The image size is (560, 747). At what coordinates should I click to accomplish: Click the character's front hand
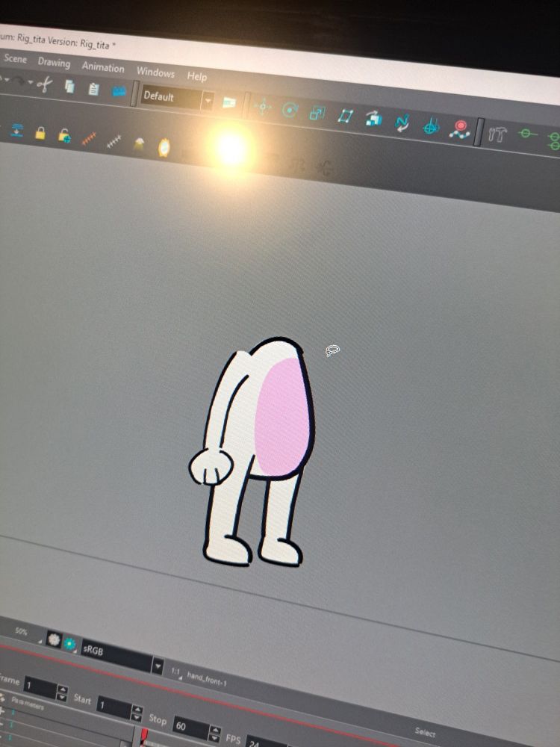(x=211, y=466)
